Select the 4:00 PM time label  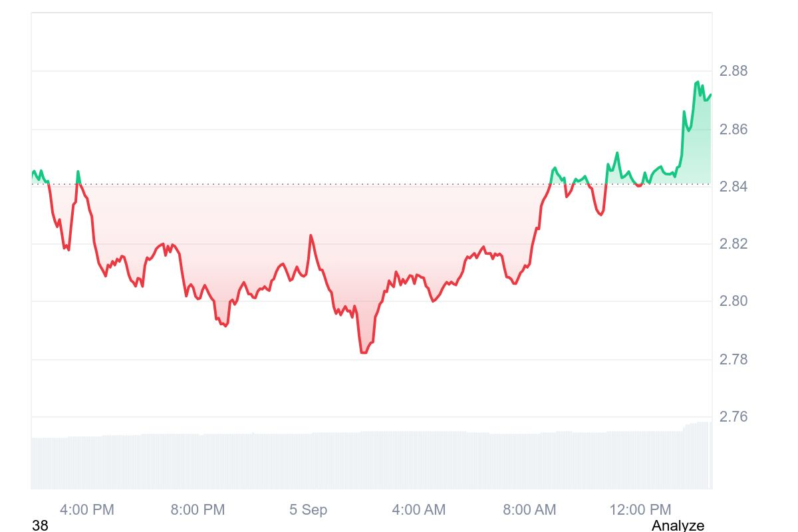[87, 510]
